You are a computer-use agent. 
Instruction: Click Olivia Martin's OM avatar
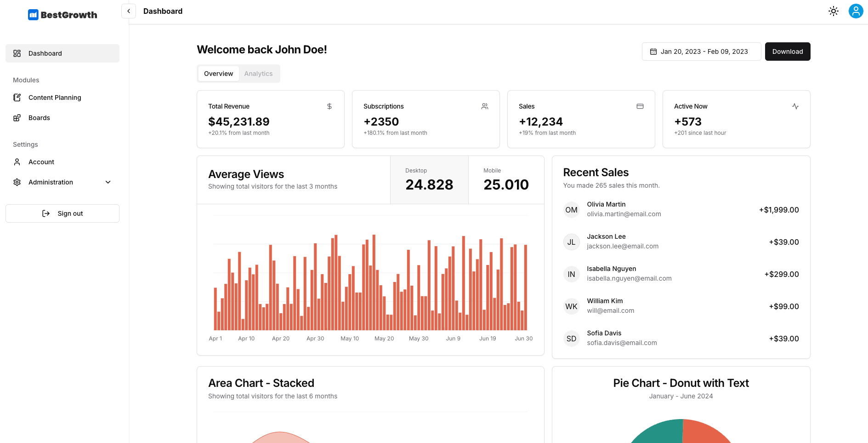(x=571, y=210)
